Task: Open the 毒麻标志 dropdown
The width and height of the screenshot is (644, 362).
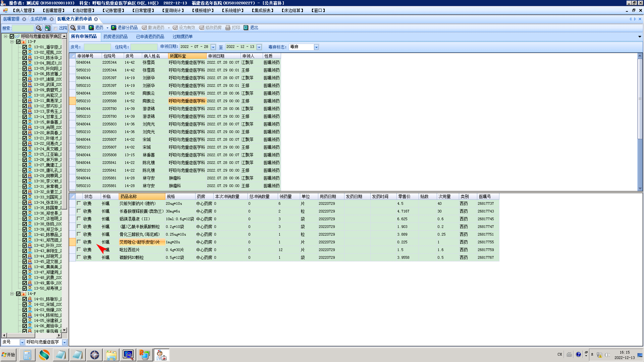Action: pos(316,47)
